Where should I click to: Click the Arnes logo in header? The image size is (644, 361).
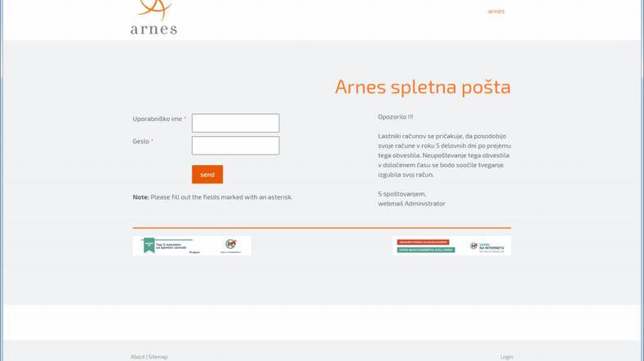(154, 17)
